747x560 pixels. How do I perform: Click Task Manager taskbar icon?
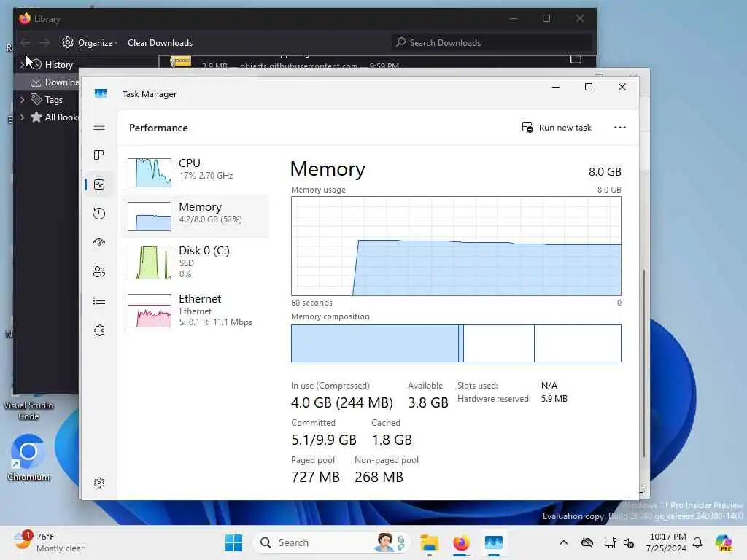(494, 542)
